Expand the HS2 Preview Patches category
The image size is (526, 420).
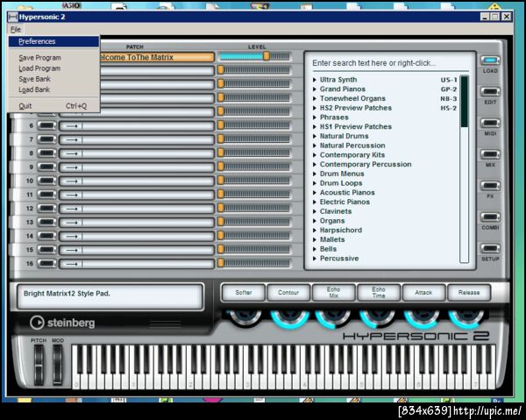[x=315, y=108]
